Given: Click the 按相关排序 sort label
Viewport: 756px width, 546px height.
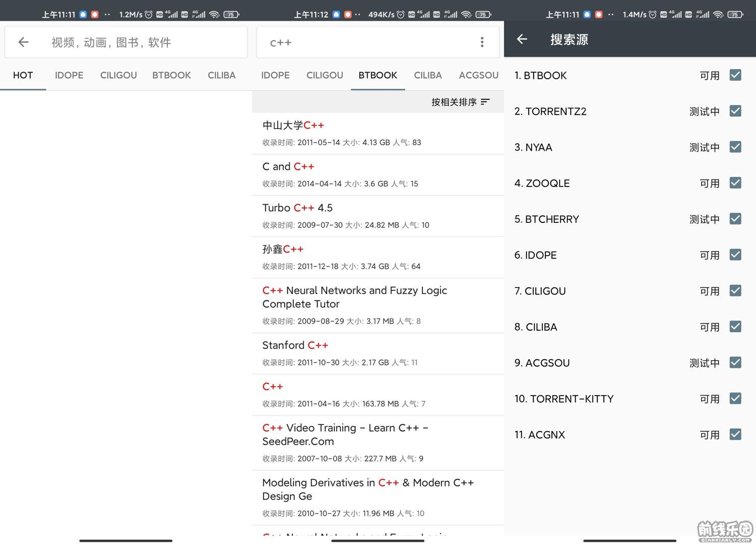Looking at the screenshot, I should click(454, 102).
